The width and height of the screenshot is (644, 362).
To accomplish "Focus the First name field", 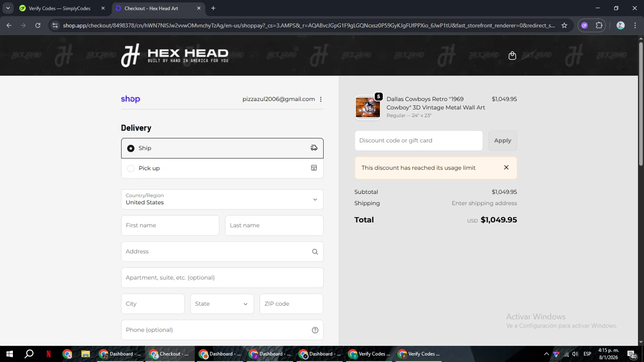I will [x=170, y=226].
